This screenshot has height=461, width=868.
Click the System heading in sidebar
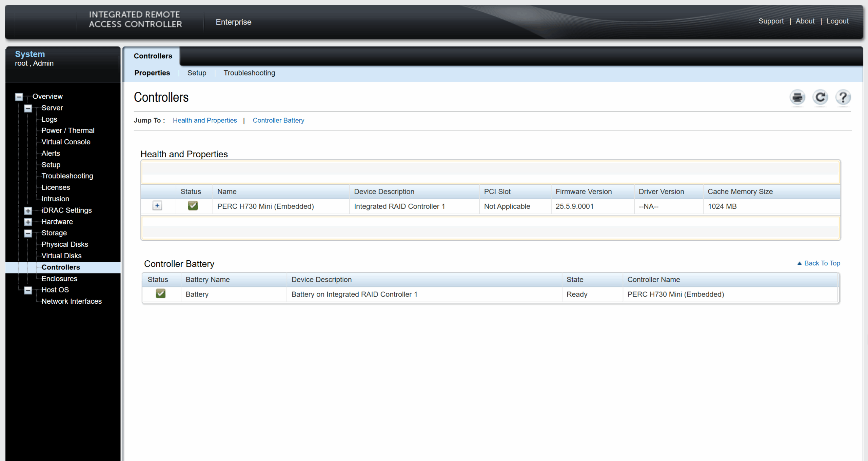click(30, 54)
